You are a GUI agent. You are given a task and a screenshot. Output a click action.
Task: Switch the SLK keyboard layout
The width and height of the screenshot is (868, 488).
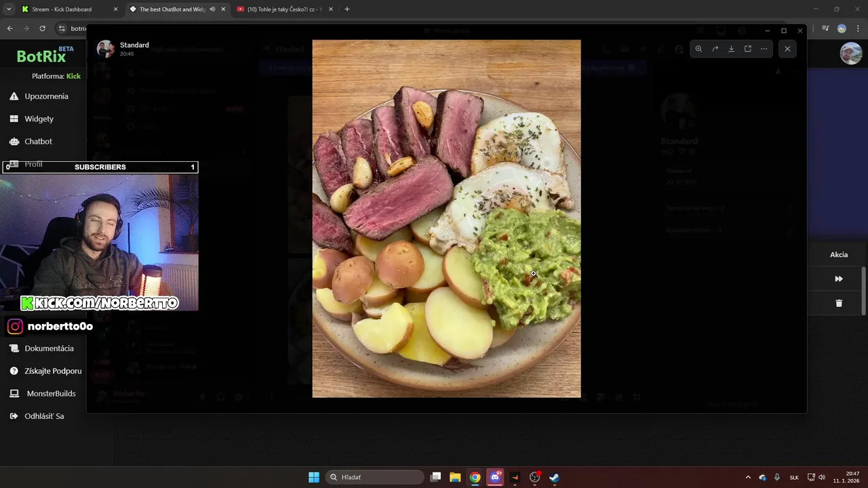(x=794, y=477)
